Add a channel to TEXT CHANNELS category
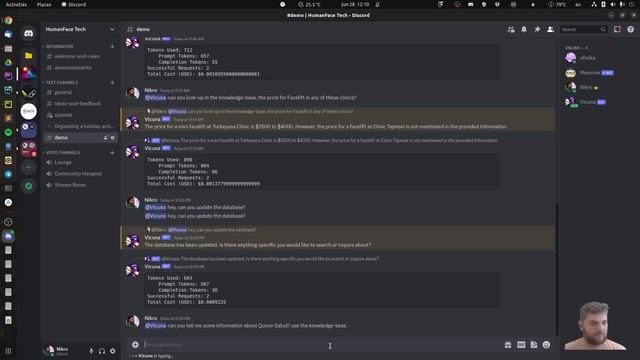Image resolution: width=640 pixels, height=360 pixels. (x=112, y=82)
